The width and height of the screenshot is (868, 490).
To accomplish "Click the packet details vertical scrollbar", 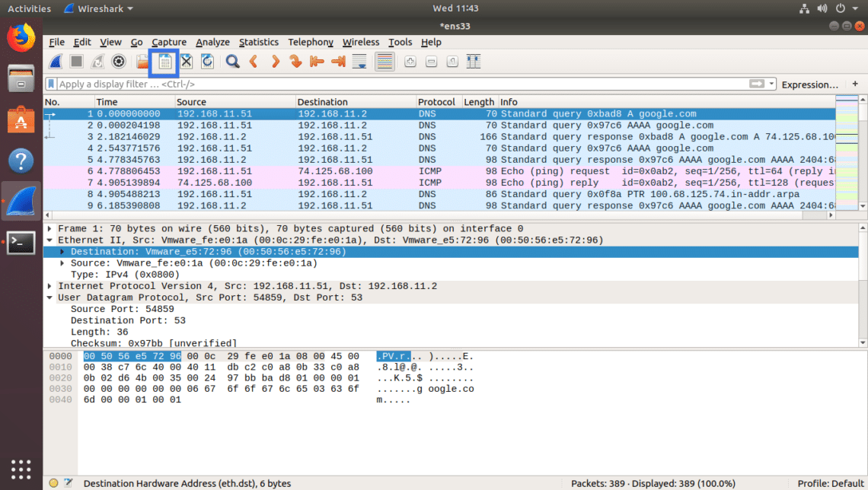I will pyautogui.click(x=863, y=285).
